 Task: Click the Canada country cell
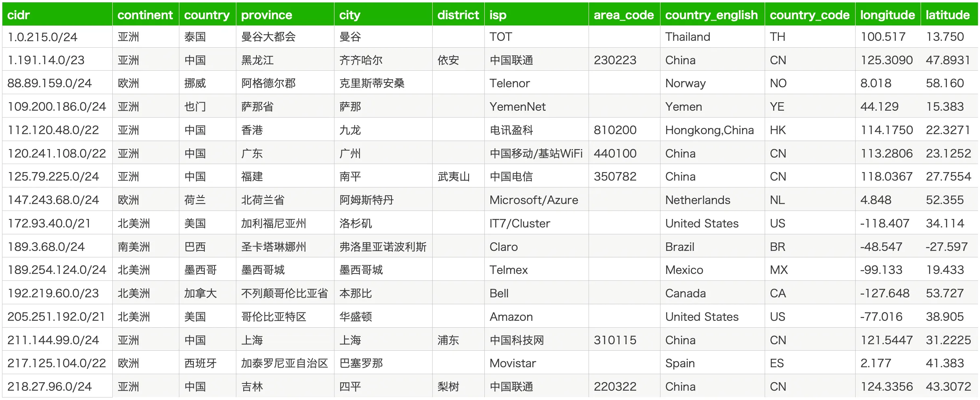click(713, 293)
